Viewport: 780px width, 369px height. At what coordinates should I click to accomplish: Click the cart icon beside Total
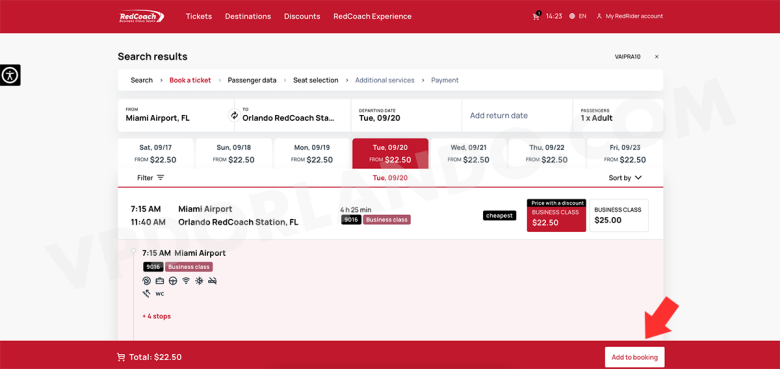pos(121,357)
